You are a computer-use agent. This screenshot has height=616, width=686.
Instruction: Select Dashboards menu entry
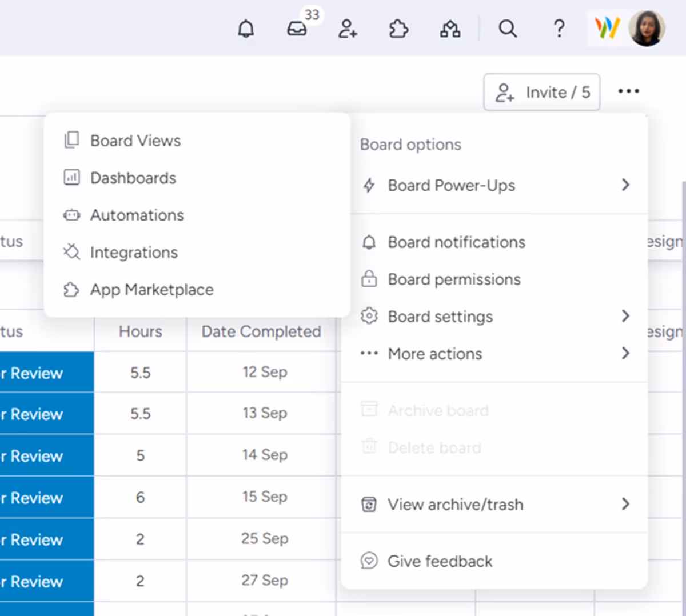tap(197, 178)
